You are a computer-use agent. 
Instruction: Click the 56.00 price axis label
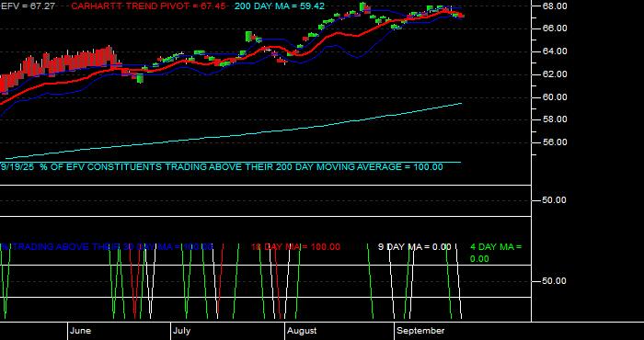[x=556, y=142]
